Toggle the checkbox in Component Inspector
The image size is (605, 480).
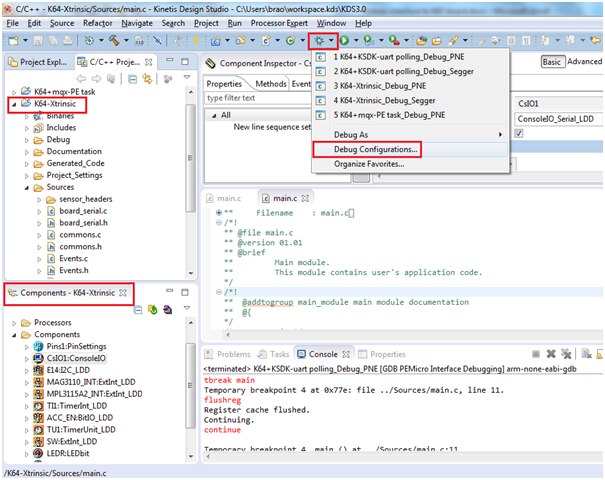(x=517, y=133)
